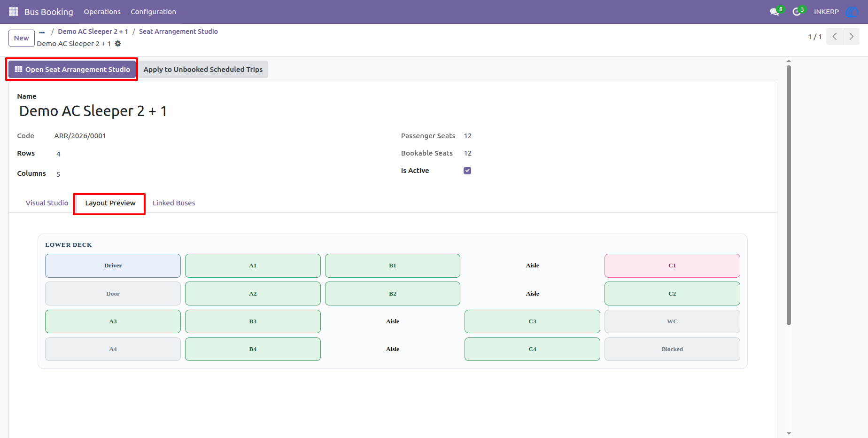Select seat C2 in the layout
The width and height of the screenshot is (868, 438).
coord(672,294)
